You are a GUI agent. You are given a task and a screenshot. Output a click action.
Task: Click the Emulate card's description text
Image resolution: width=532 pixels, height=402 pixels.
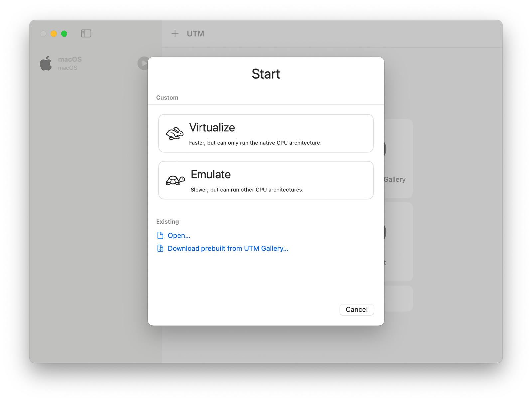tap(247, 189)
